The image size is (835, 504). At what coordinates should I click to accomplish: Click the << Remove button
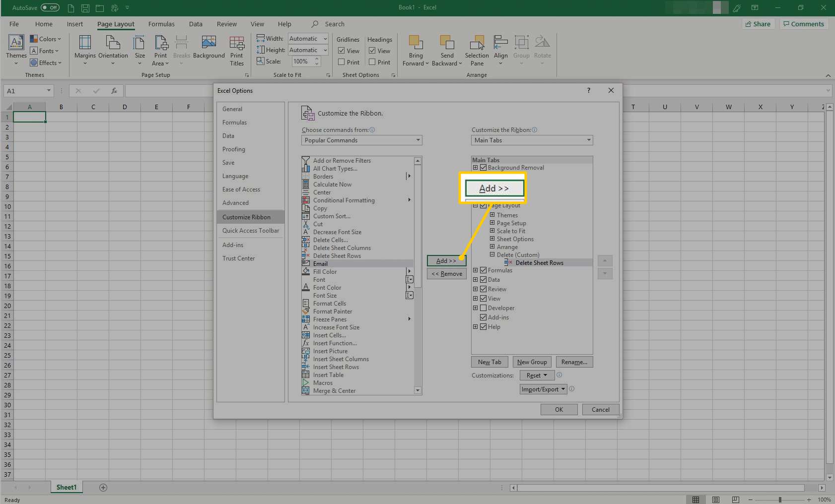pos(446,274)
